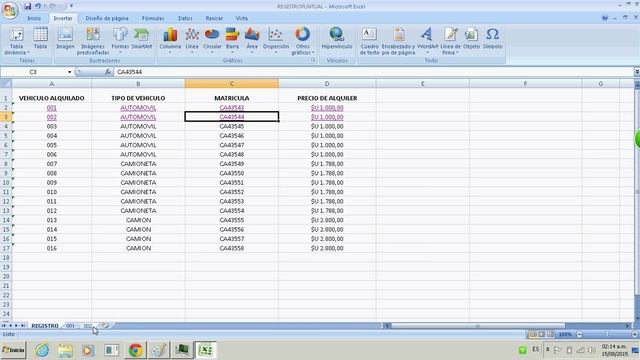Click the horizontal scrollbar thumb
The height and width of the screenshot is (360, 640).
pyautogui.click(x=478, y=326)
